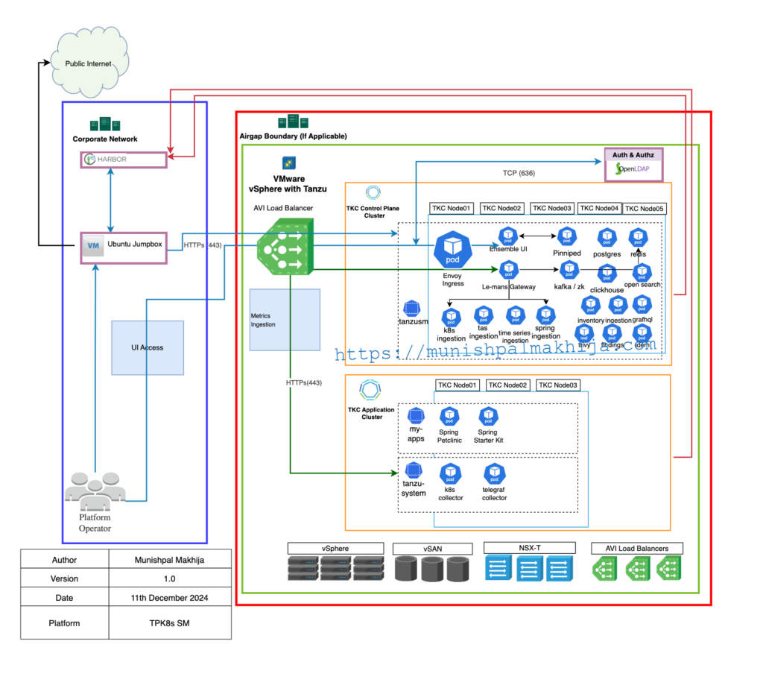Click the vSAN label box
This screenshot has width=763, height=700.
point(433,549)
